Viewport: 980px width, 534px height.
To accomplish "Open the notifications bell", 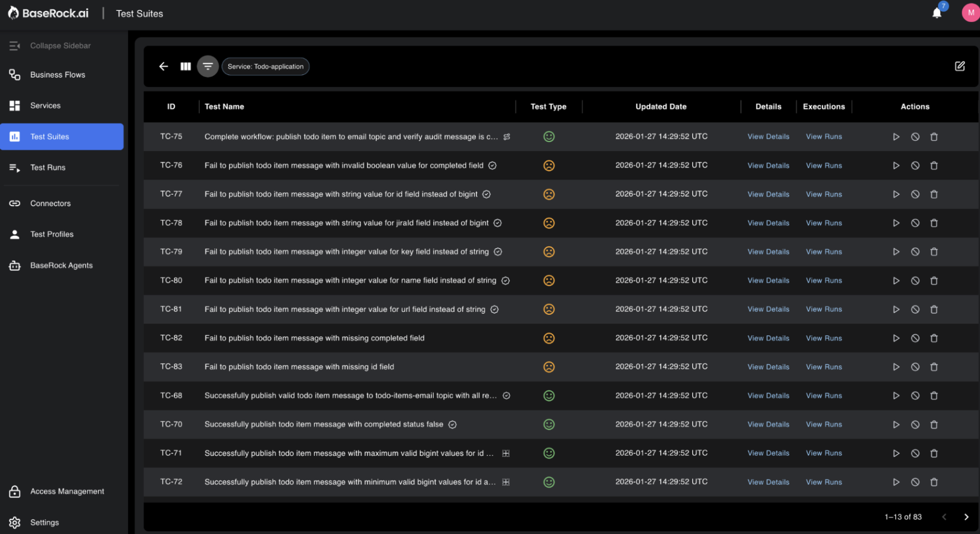I will (937, 13).
